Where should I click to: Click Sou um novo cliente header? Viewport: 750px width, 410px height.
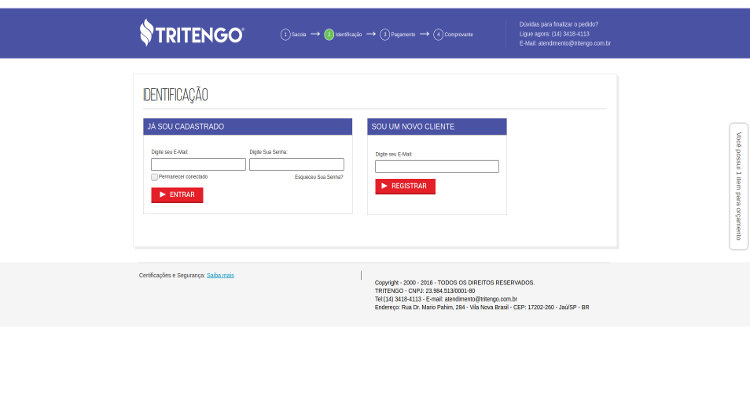click(x=437, y=127)
